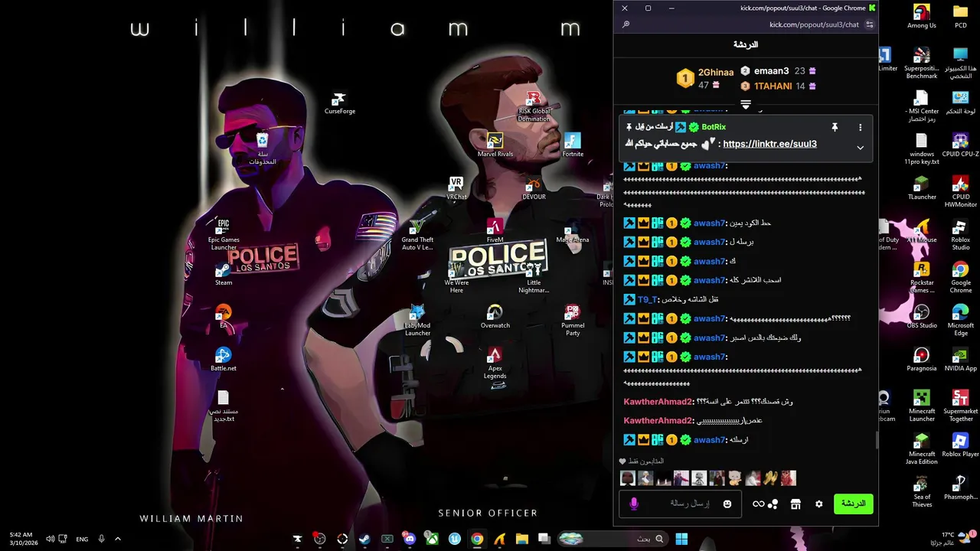
Task: Select the Steam desktop shortcut
Action: click(224, 275)
